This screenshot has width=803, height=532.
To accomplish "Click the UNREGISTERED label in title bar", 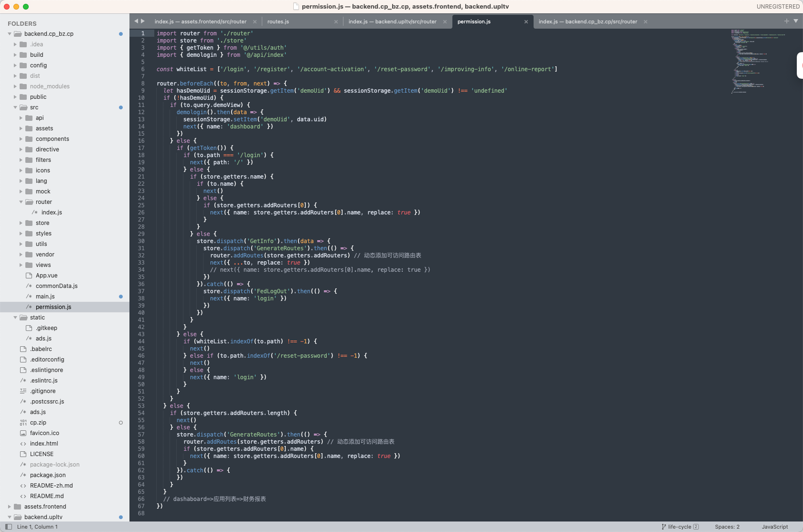I will (778, 7).
